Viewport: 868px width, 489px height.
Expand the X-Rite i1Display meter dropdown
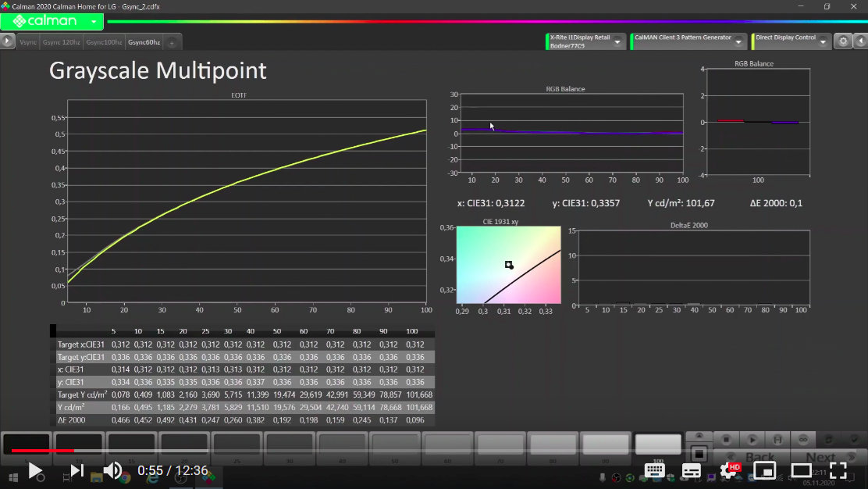point(617,41)
